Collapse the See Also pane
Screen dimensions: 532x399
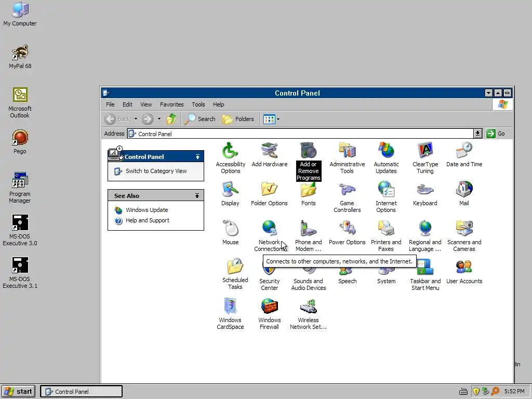coord(197,196)
